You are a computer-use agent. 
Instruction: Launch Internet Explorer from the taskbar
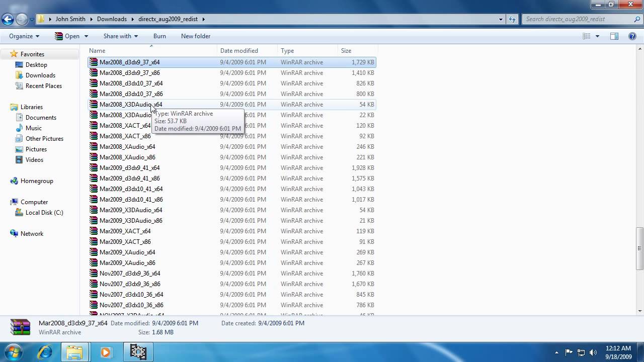pos(45,352)
